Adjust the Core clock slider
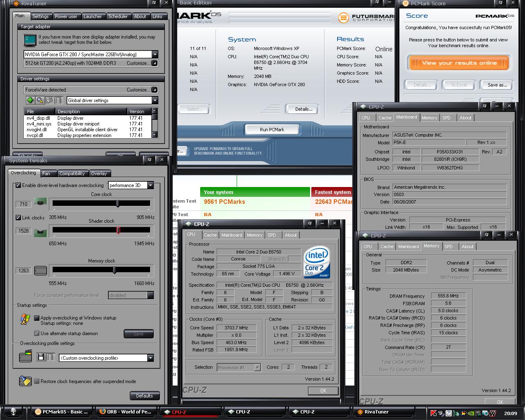Viewport: 525px width, 420px height. 118,203
